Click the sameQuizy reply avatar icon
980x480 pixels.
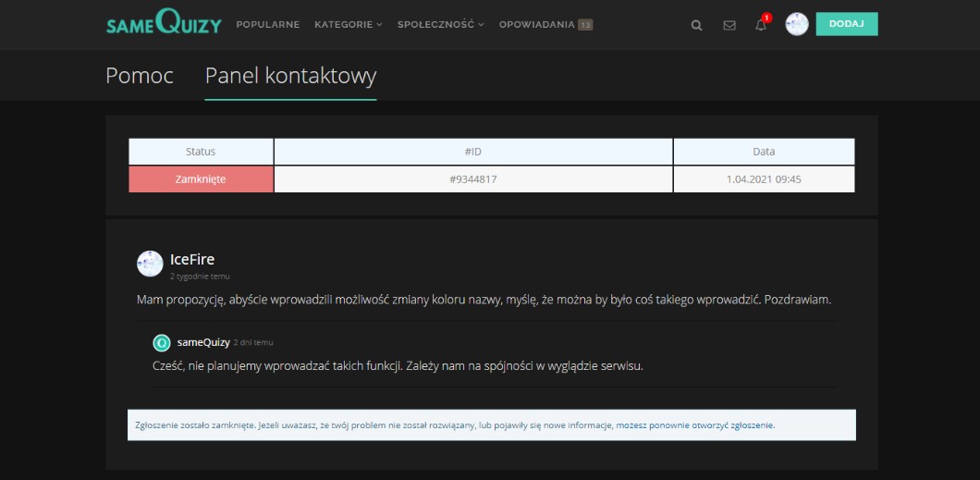161,342
